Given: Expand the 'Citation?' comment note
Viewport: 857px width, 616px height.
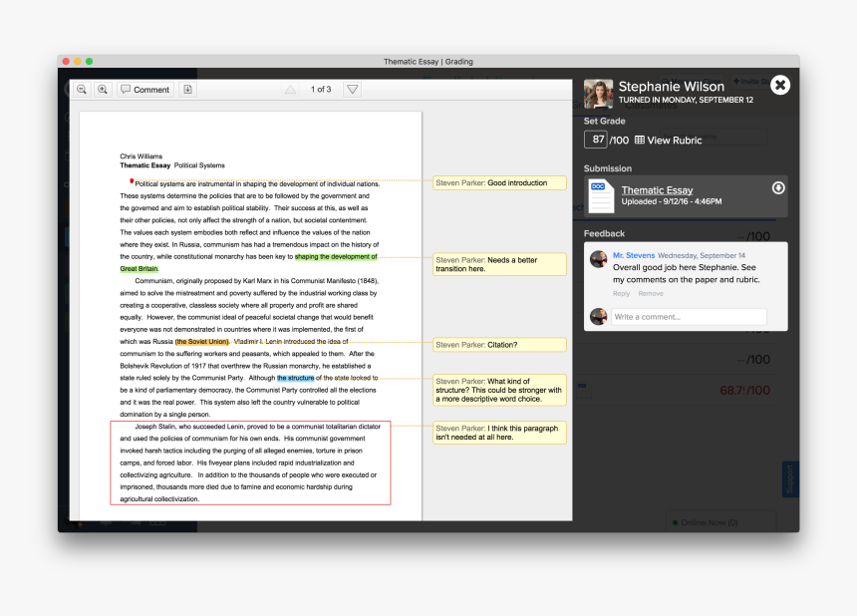Looking at the screenshot, I should coord(498,345).
